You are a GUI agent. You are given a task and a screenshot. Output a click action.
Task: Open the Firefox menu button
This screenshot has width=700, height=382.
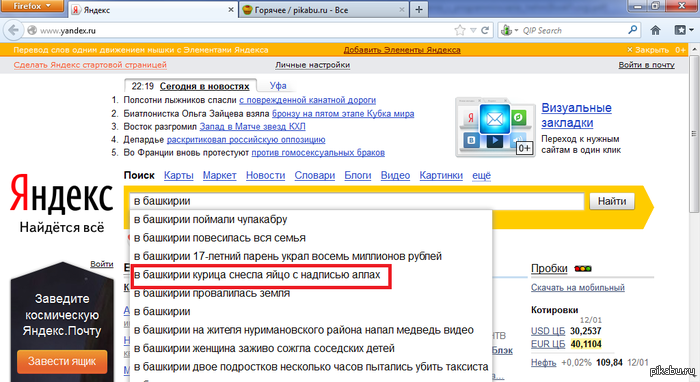tap(32, 6)
